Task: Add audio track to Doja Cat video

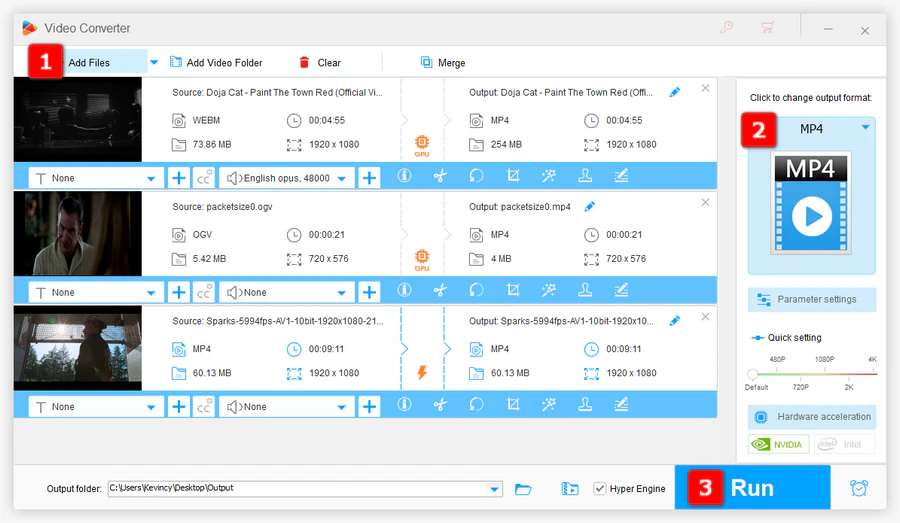Action: point(369,178)
